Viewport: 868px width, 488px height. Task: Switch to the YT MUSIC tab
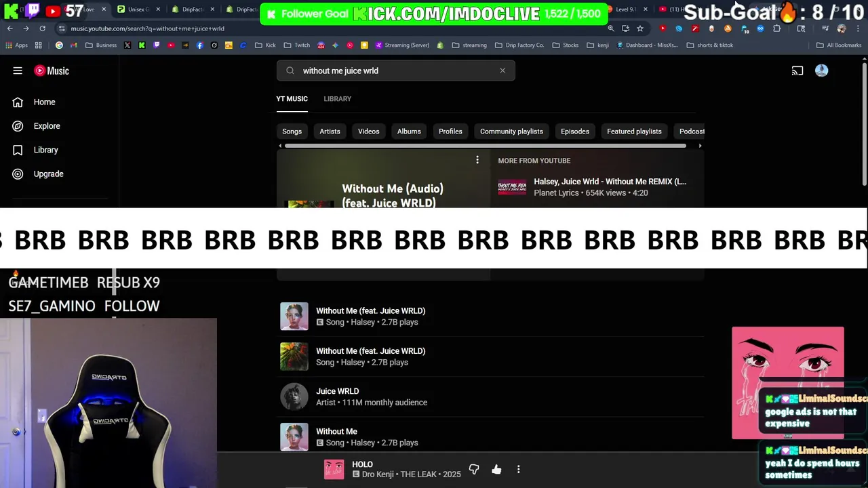[x=292, y=99]
